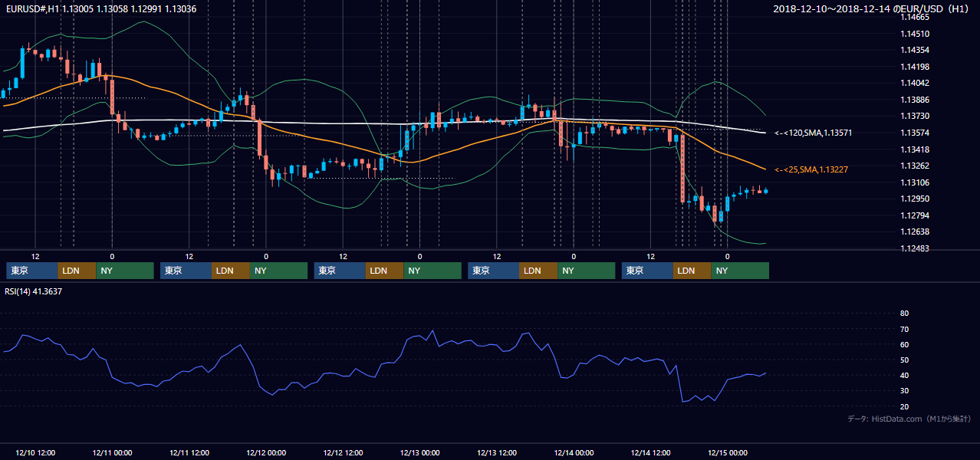Click the 120 SMA 1.13571 label
This screenshot has width=980, height=460.
click(813, 133)
